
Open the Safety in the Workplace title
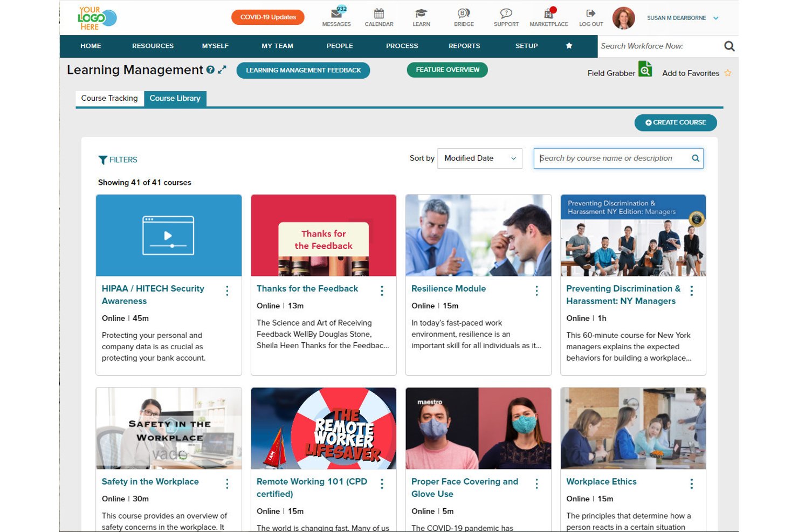click(x=150, y=482)
